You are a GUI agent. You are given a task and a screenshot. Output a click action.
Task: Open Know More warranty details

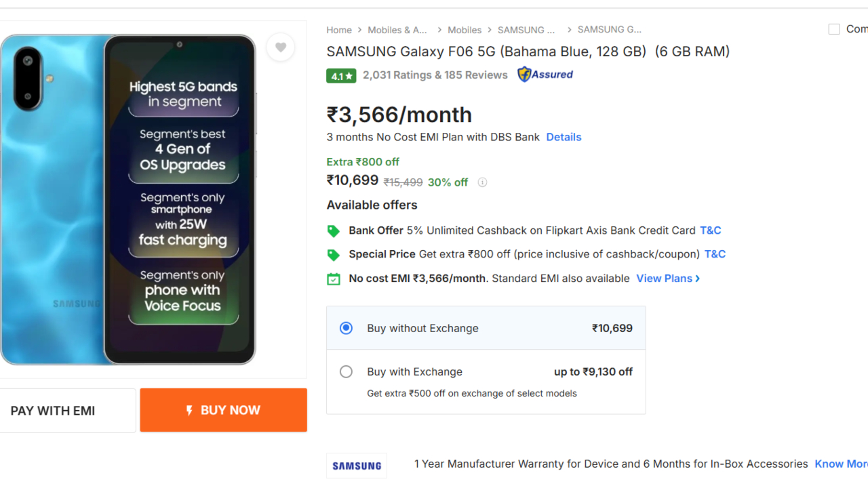840,464
